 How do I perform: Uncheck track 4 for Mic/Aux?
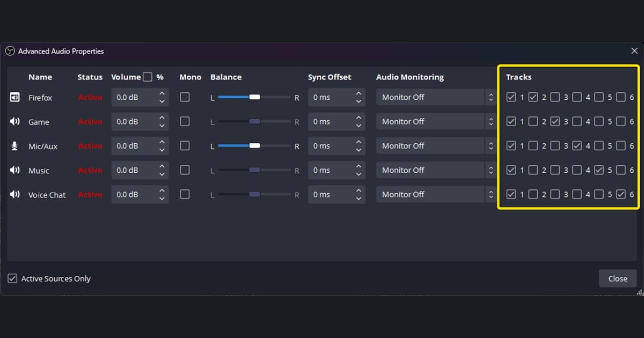(x=577, y=145)
